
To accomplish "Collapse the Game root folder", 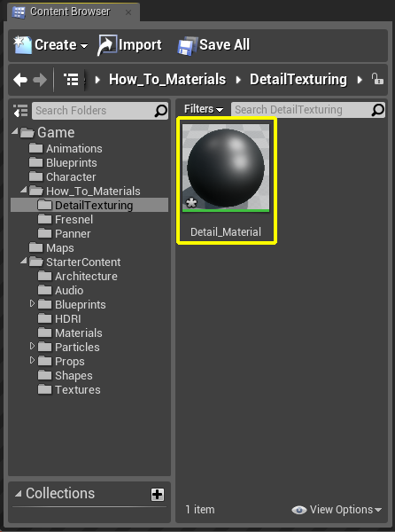I will click(15, 131).
